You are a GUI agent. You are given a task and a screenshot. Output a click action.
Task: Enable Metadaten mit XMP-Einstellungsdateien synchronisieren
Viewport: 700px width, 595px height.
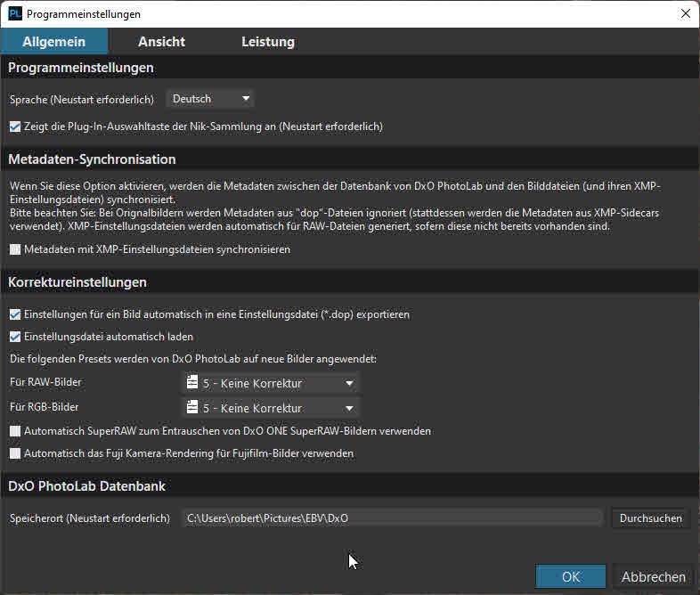click(15, 249)
